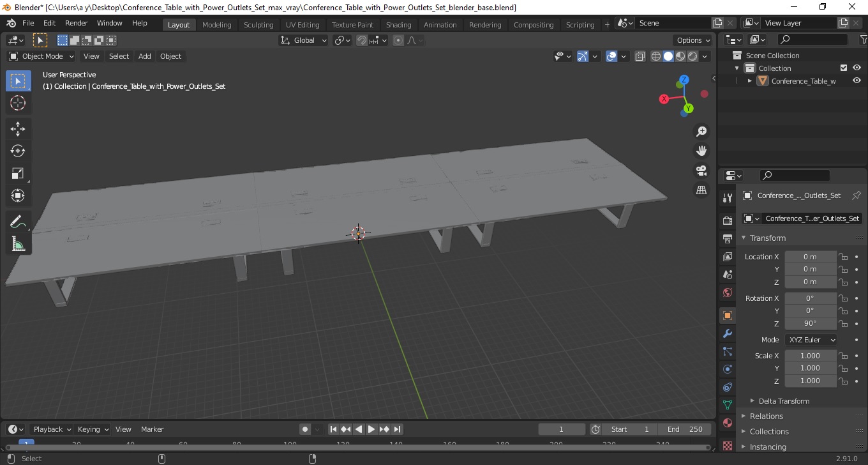The height and width of the screenshot is (465, 868).
Task: Open the Object Mode dropdown
Action: click(41, 56)
